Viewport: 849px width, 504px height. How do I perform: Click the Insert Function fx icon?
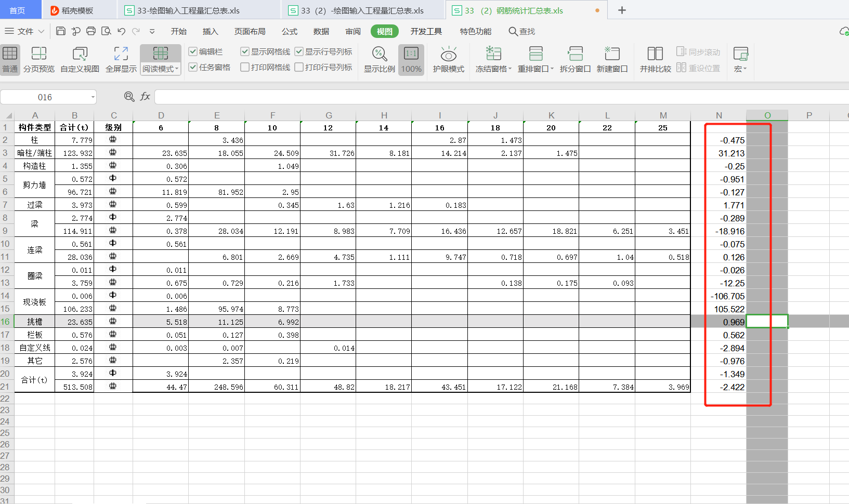(x=145, y=97)
